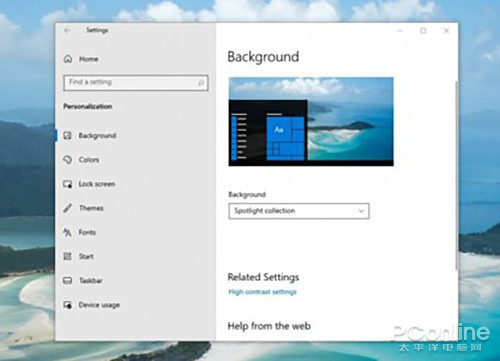
Task: Select Themes in the sidebar
Action: (x=91, y=208)
